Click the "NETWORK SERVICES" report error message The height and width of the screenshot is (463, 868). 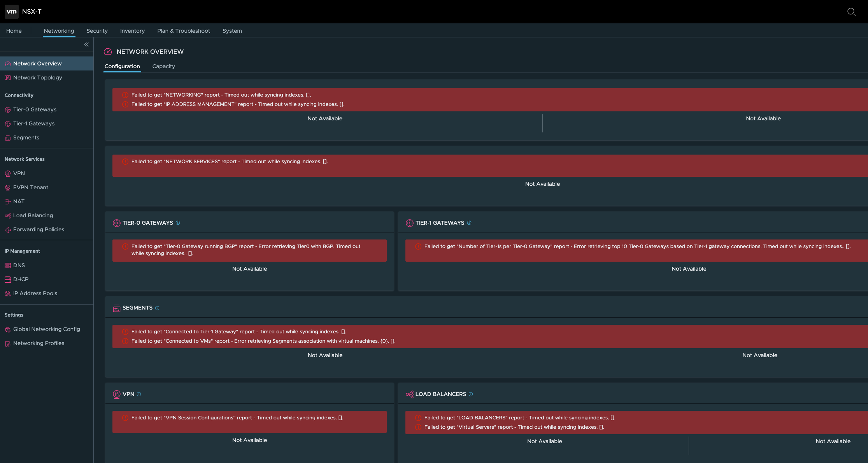(230, 162)
